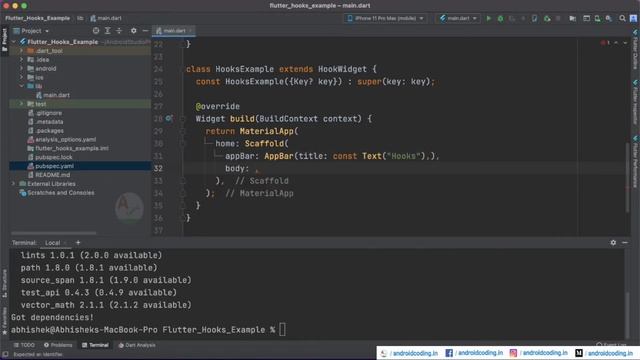The height and width of the screenshot is (360, 640).
Task: Open the device selector iPhone 11 Pro Max dropdown
Action: click(386, 18)
